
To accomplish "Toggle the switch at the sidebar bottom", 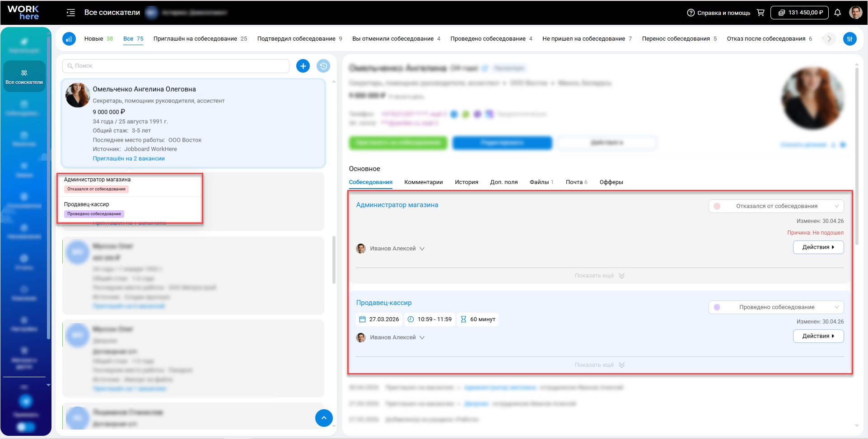I will pyautogui.click(x=26, y=426).
